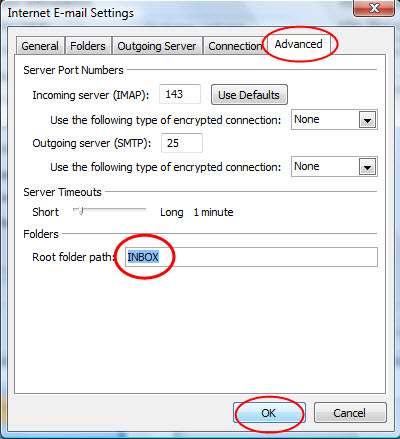Click the highlighted INBOX text
The width and height of the screenshot is (400, 439).
click(x=143, y=257)
